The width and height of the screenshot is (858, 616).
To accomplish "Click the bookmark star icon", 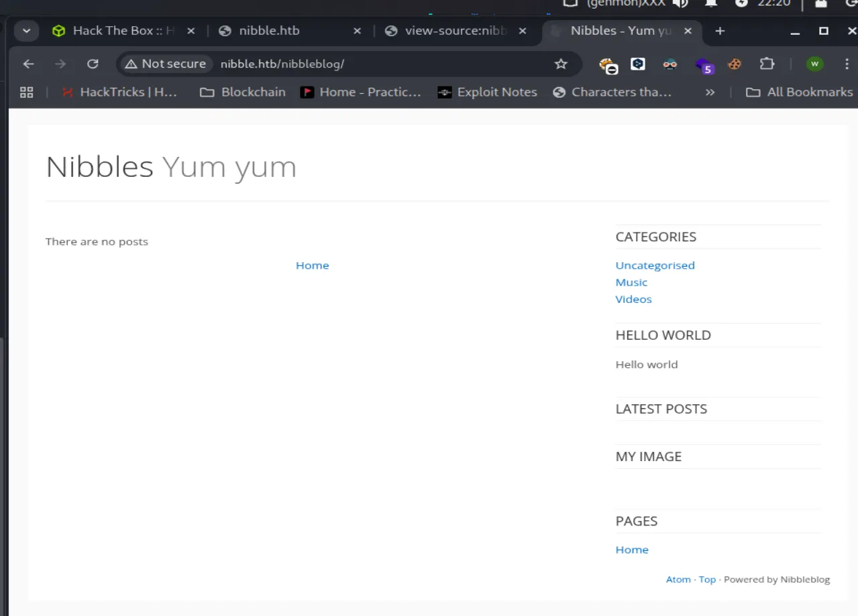I will tap(561, 64).
